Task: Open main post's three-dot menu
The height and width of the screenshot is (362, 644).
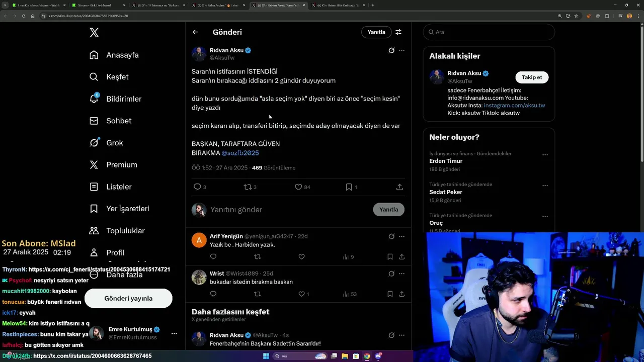Action: (401, 50)
